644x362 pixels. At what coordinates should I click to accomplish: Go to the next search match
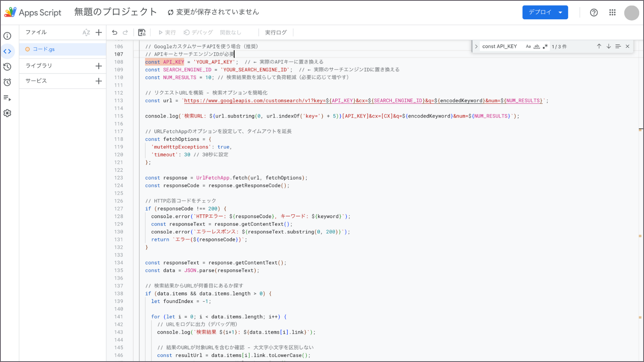point(609,46)
